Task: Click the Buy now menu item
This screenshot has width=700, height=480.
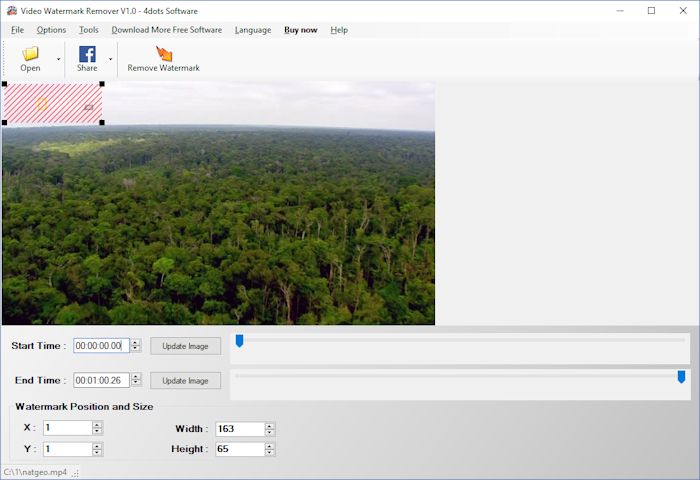Action: (300, 30)
